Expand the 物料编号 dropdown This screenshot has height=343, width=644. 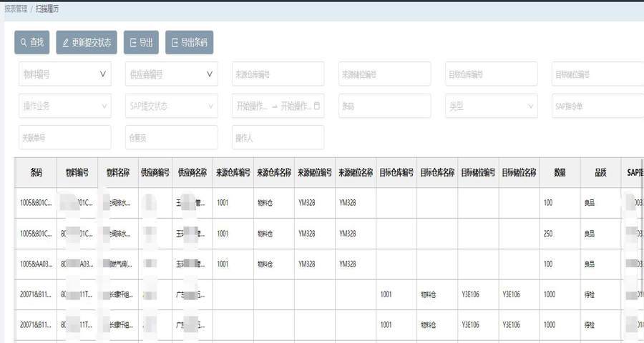pos(65,74)
